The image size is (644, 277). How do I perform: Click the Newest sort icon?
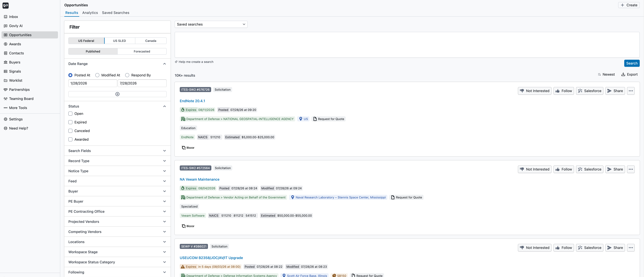pos(599,74)
